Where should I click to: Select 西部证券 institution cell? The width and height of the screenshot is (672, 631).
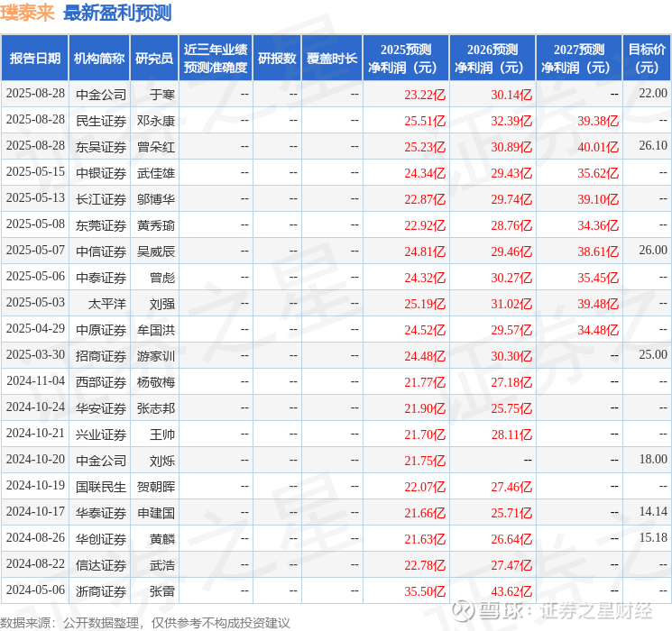[x=101, y=382]
